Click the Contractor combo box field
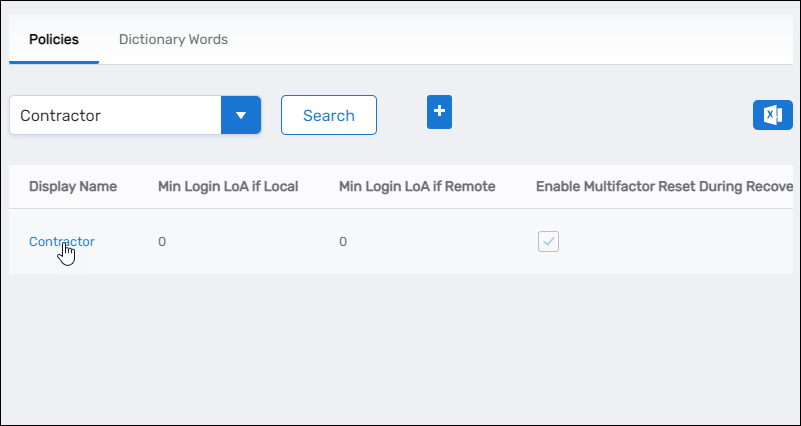Viewport: 801px width, 426px height. point(115,115)
